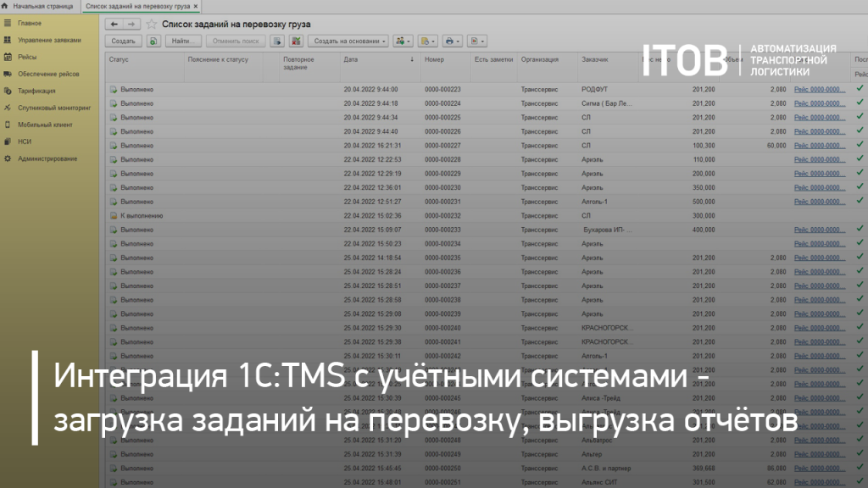Click the green check mark in row 0000-000242
868x488 pixels.
point(860,355)
